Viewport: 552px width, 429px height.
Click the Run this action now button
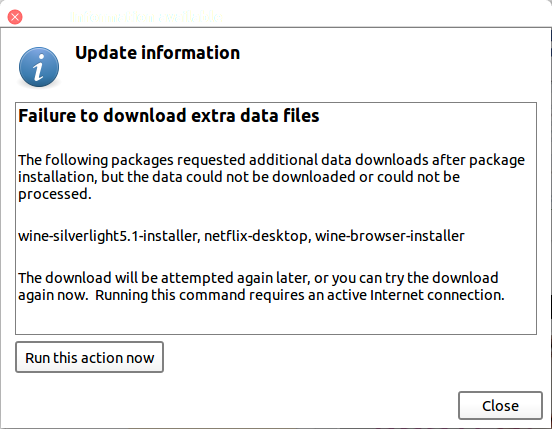pos(89,357)
